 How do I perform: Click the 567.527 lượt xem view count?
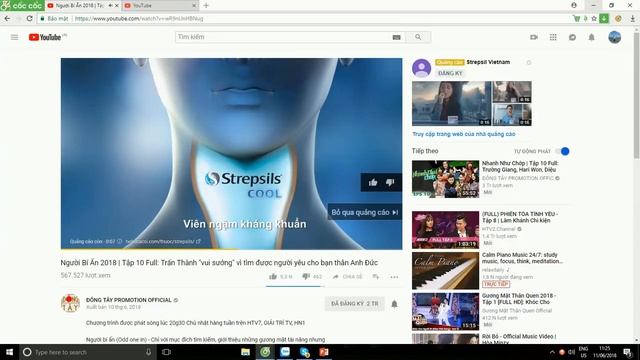85,275
